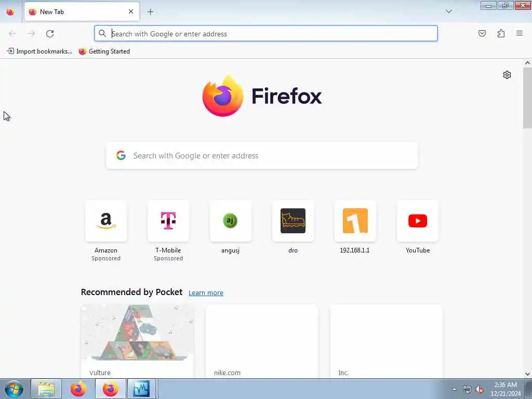Open the Windows Start menu
The width and height of the screenshot is (532, 399).
14,389
